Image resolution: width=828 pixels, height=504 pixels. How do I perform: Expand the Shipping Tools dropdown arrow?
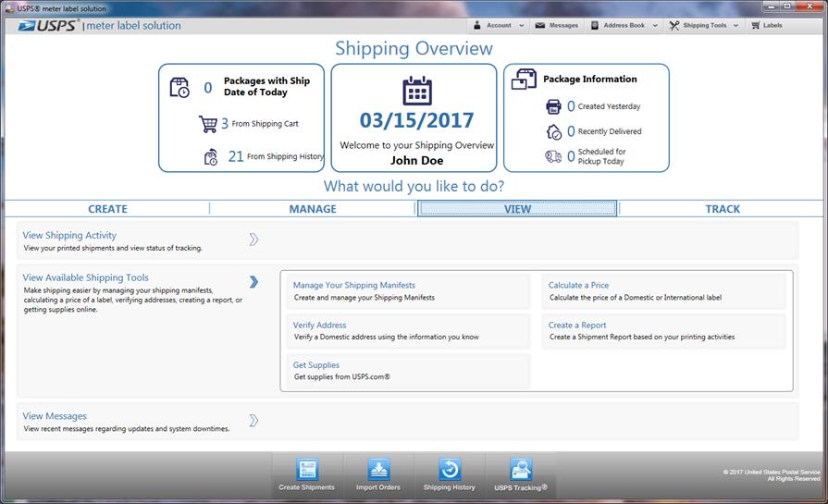(x=735, y=25)
